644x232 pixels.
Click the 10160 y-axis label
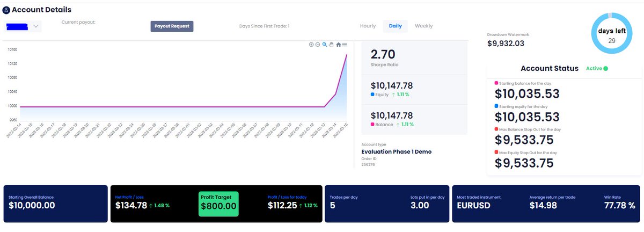click(x=12, y=49)
